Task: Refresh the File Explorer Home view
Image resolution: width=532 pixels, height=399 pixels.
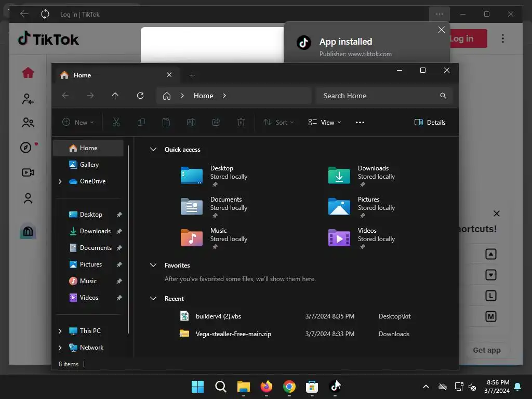Action: [x=140, y=96]
